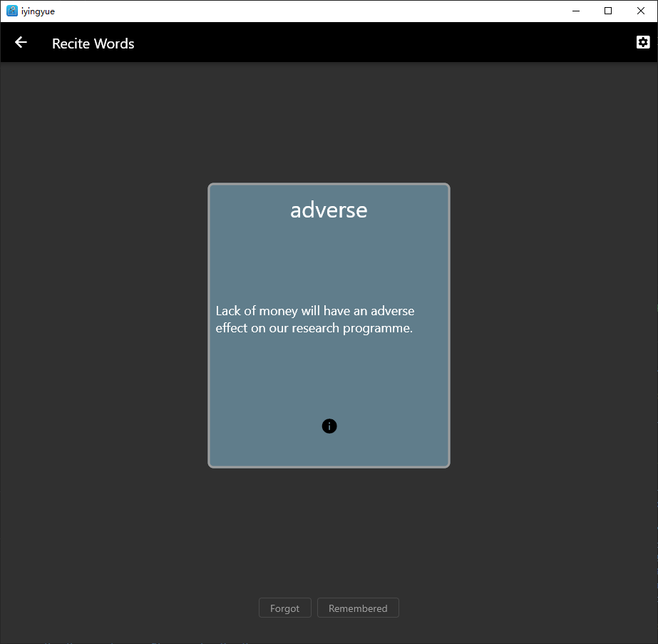Viewport: 658px width, 644px height.
Task: Select the word "adverse" on the card
Action: 329,210
